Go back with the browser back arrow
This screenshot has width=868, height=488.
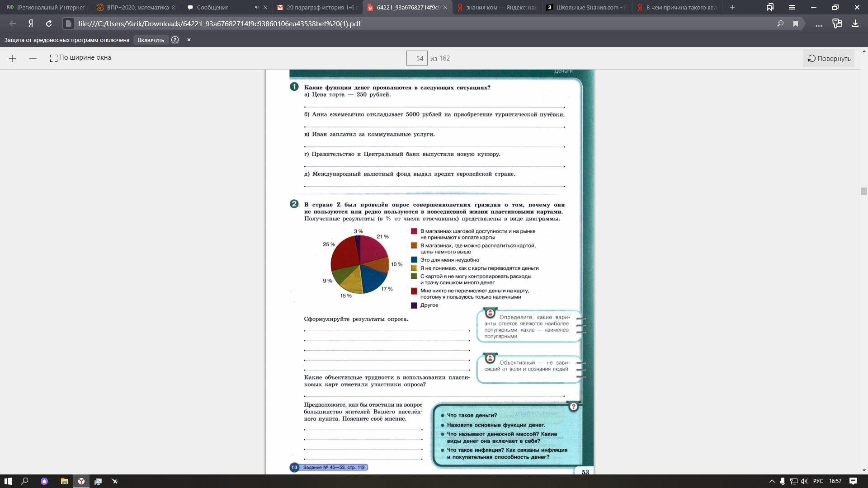click(13, 23)
